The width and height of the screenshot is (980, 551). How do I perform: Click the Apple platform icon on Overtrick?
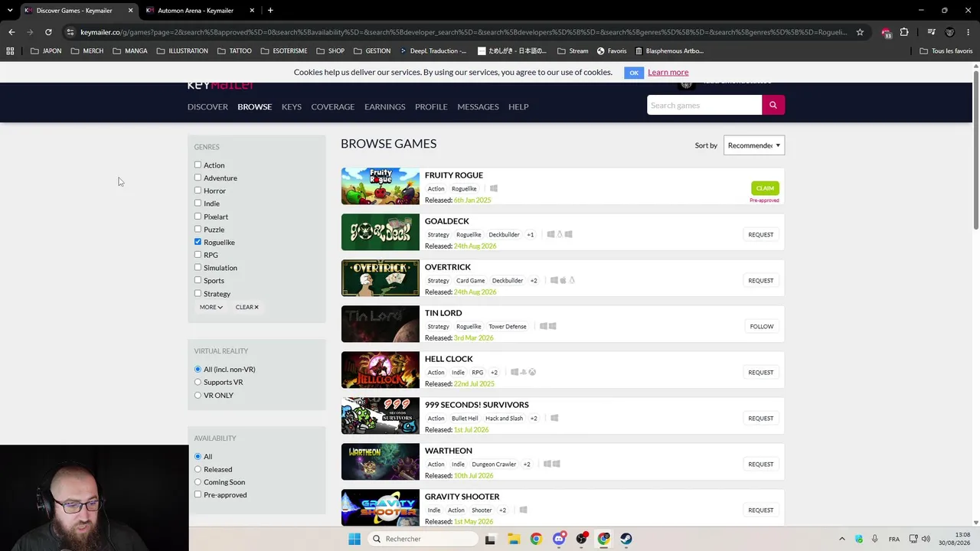coord(563,280)
